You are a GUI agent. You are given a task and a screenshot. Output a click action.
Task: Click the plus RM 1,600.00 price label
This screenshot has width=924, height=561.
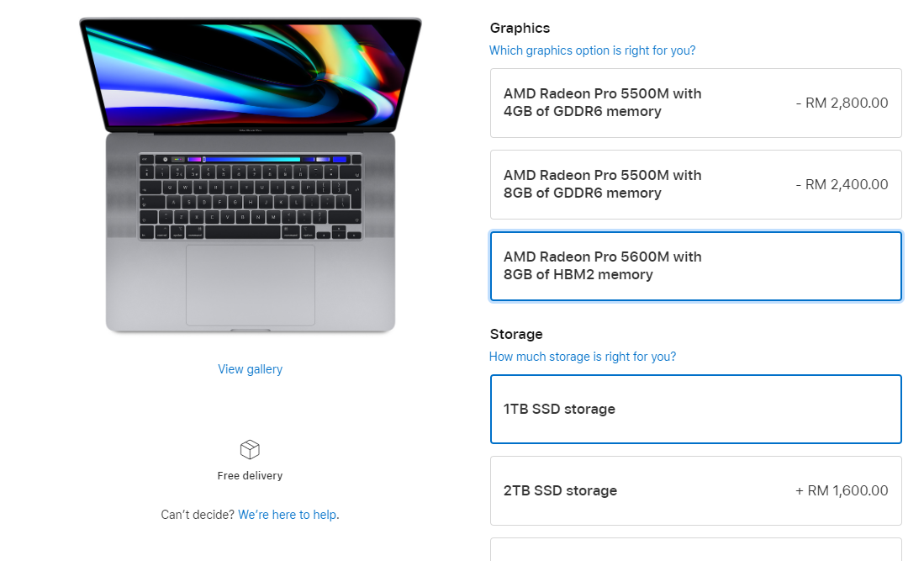click(842, 491)
